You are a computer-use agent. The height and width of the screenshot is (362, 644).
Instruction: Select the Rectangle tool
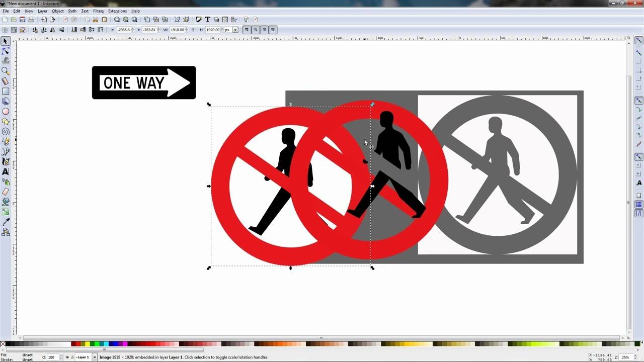[x=6, y=91]
